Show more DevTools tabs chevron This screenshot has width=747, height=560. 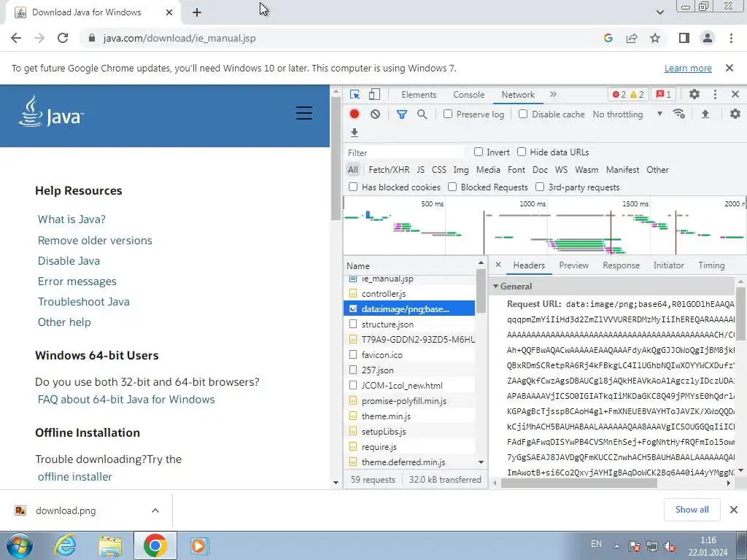point(553,94)
